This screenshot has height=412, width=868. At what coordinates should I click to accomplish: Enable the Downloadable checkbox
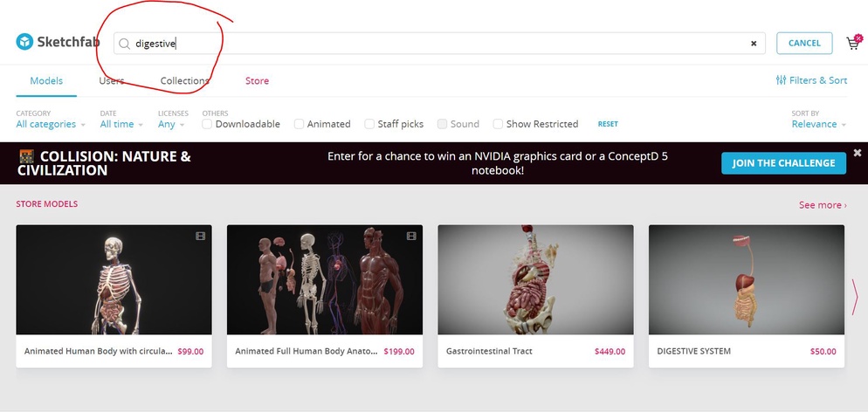(207, 124)
